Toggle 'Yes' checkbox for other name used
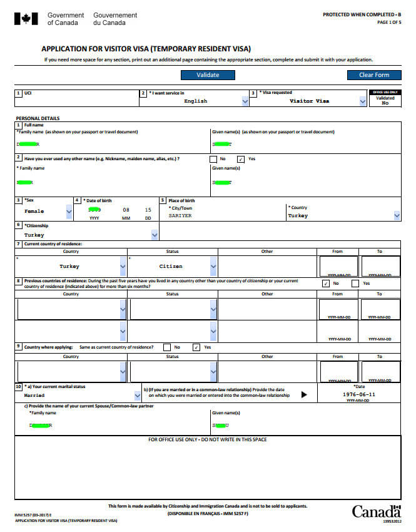 (x=241, y=159)
